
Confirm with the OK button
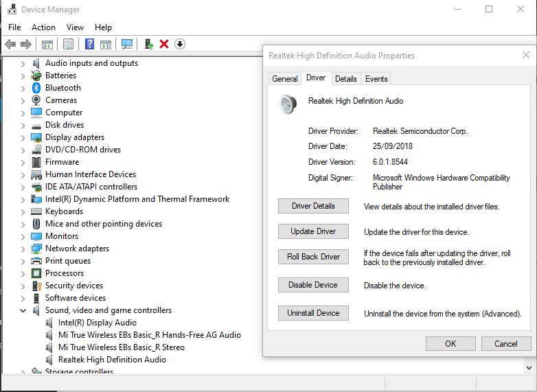click(x=450, y=343)
